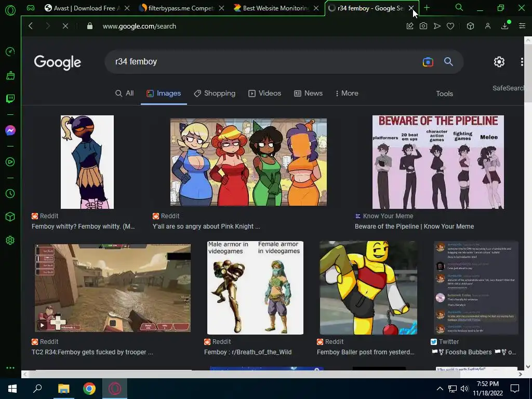Open sidebar setup three-dots menu
532x399 pixels.
(10, 368)
